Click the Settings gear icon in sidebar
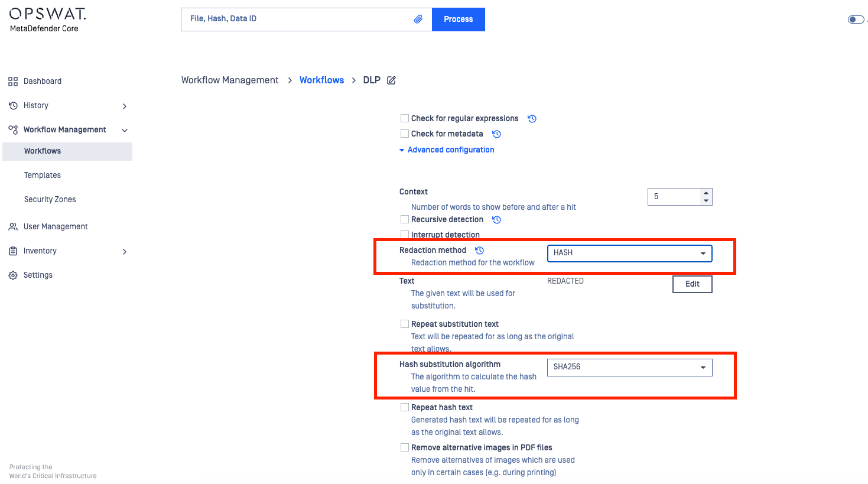 (13, 275)
